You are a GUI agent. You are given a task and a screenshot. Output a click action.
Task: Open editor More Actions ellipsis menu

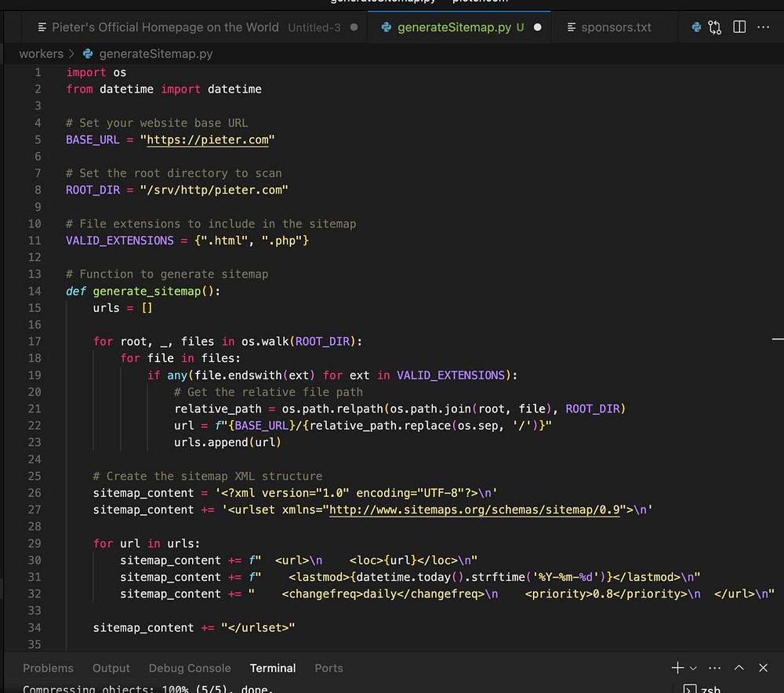coord(764,27)
